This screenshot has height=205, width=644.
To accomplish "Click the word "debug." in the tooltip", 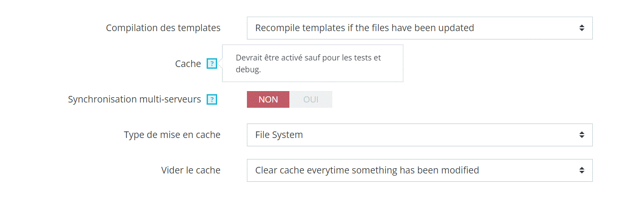I will click(248, 70).
